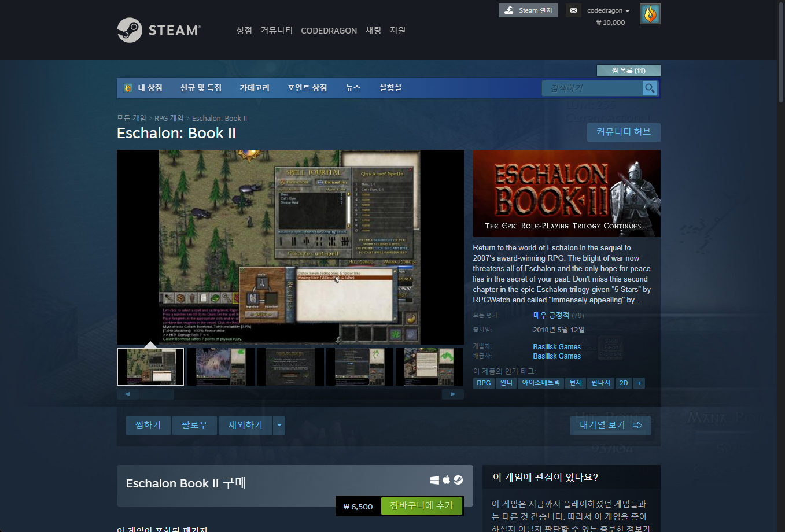The image size is (785, 532).
Task: Click the 매우 긍정적 review link
Action: tap(551, 315)
